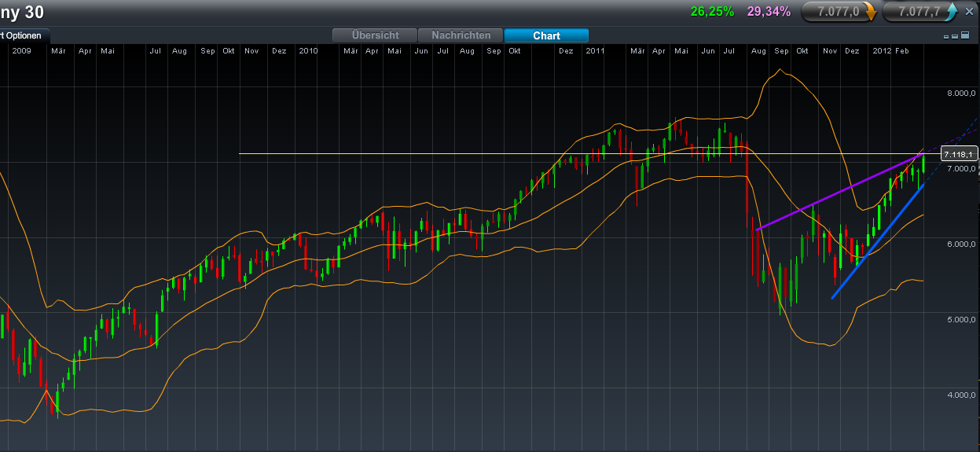Click the 5.000,0 price axis label
This screenshot has width=980, height=452.
[x=960, y=319]
